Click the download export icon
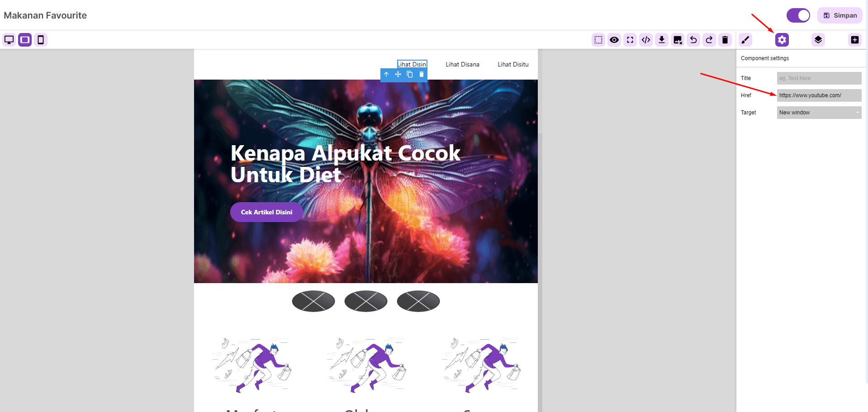This screenshot has height=412, width=868. [x=662, y=40]
